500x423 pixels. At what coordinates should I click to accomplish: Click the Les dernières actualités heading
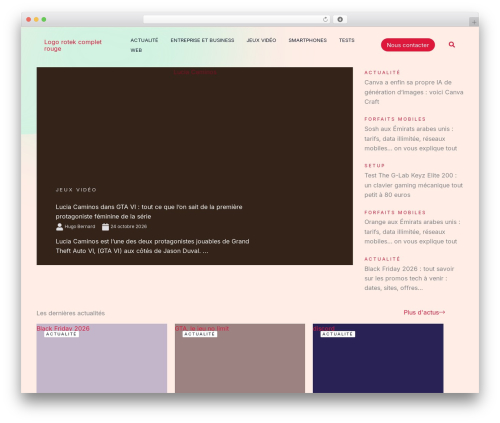pyautogui.click(x=71, y=313)
